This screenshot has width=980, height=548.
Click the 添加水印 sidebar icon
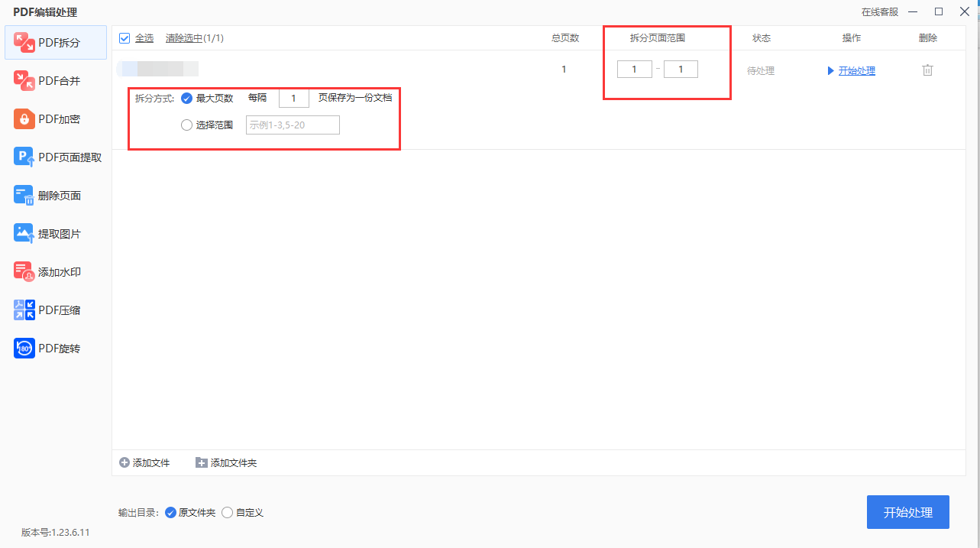pyautogui.click(x=24, y=271)
